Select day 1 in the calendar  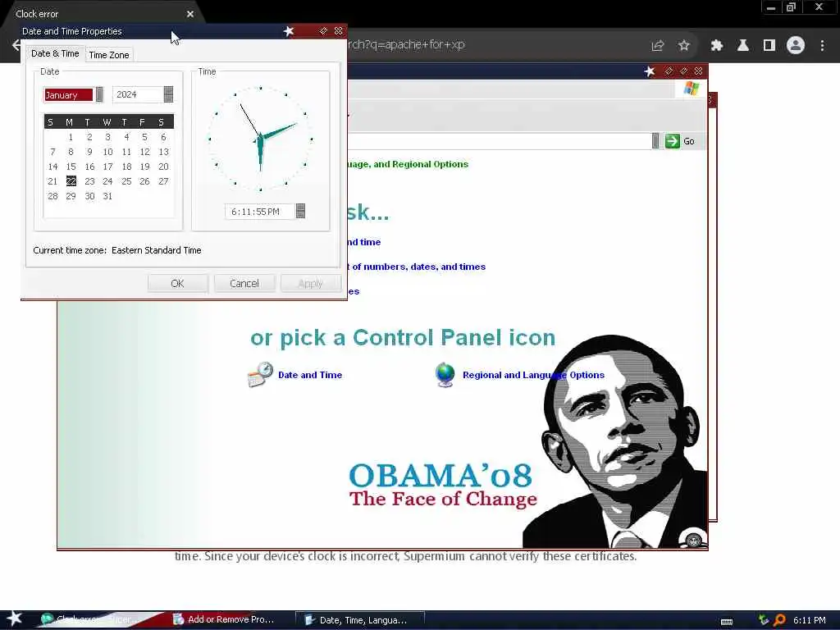pos(71,137)
